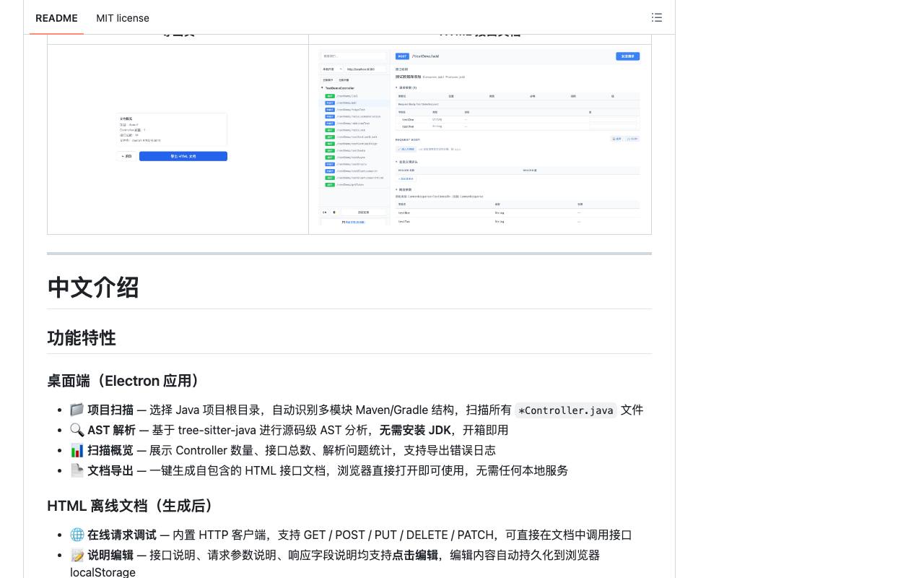Image resolution: width=924 pixels, height=578 pixels.
Task: Click the bold text 说明编辑
Action: (110, 555)
